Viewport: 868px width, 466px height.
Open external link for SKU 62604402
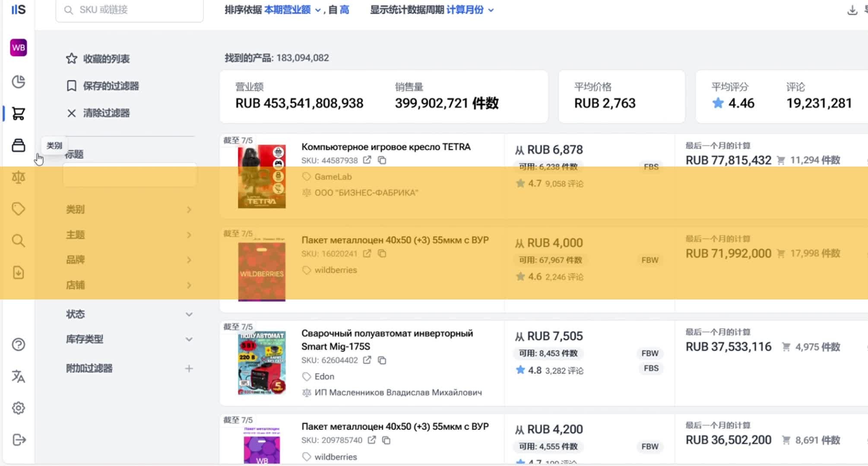[x=367, y=360]
